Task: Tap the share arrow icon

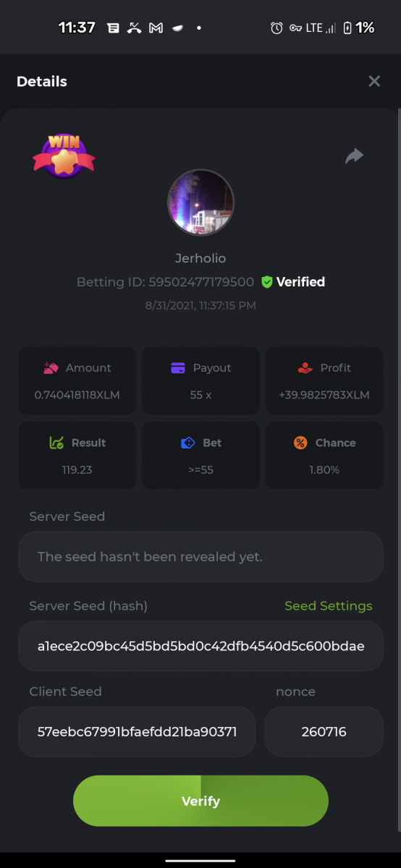Action: [354, 156]
